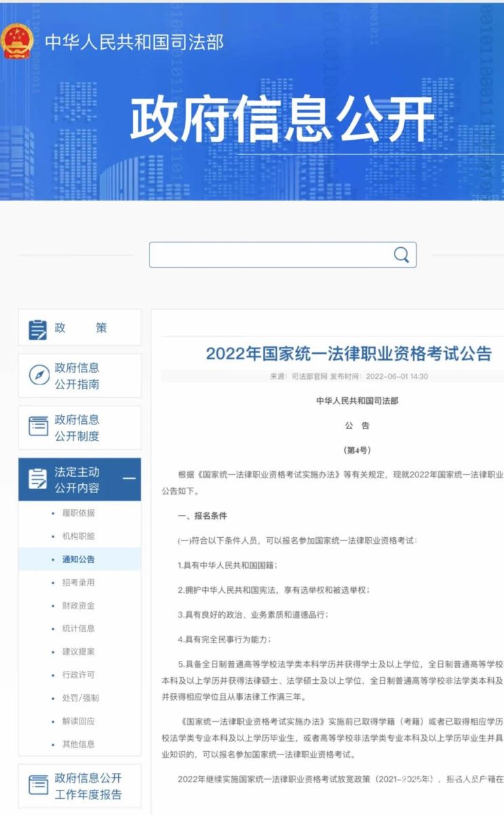Click the 工作年度报告 document icon
This screenshot has width=504, height=815.
tap(38, 786)
